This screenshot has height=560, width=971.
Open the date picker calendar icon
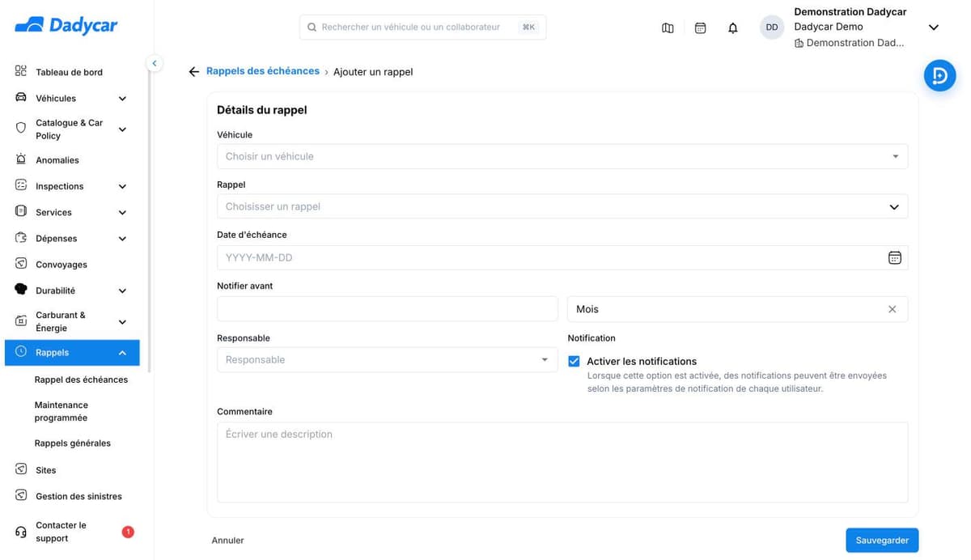click(894, 257)
